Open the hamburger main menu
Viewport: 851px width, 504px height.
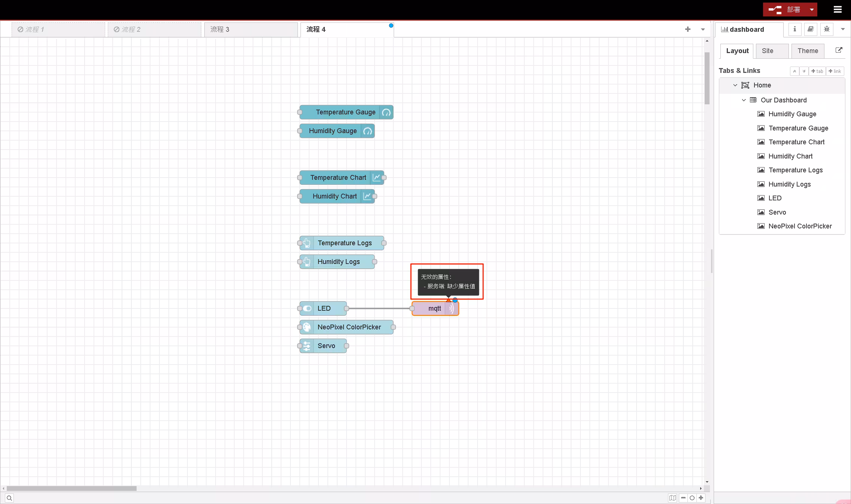click(x=838, y=9)
